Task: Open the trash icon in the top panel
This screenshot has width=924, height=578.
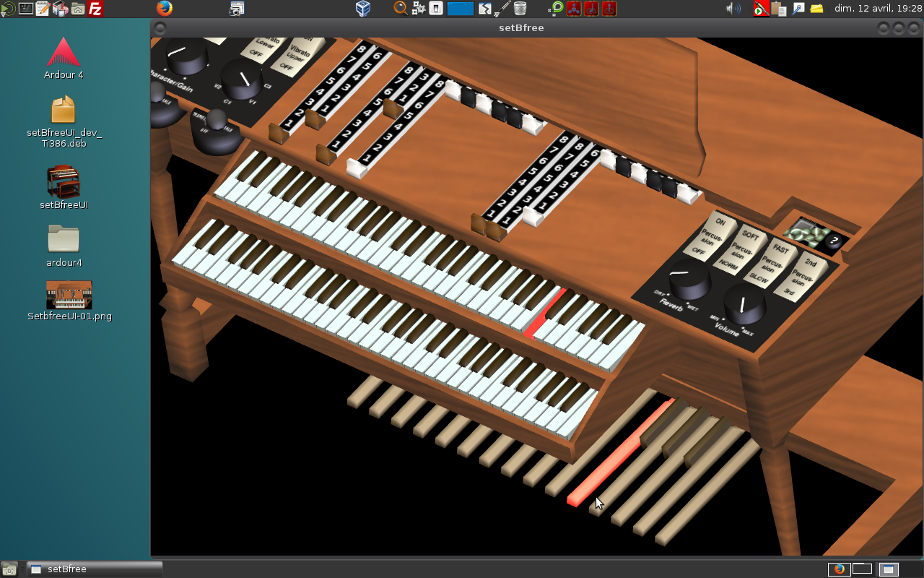Action: (x=520, y=9)
